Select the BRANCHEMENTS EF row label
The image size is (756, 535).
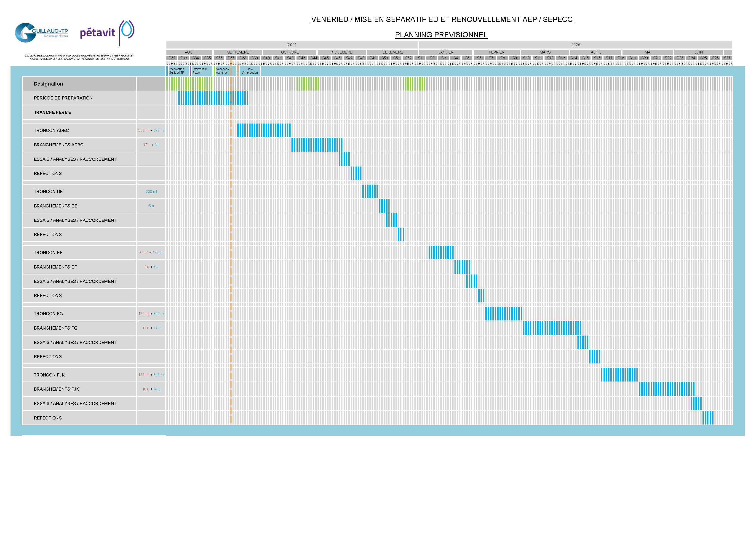tap(55, 267)
